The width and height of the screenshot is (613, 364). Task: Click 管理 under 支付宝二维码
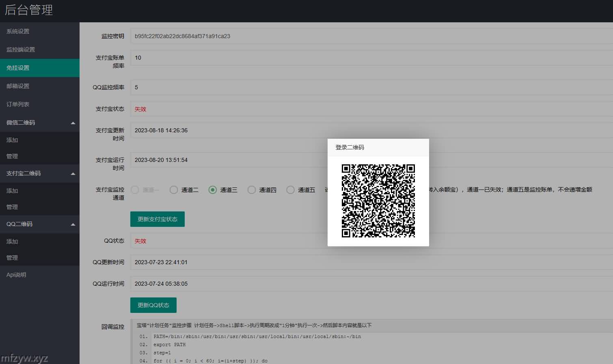[12, 207]
